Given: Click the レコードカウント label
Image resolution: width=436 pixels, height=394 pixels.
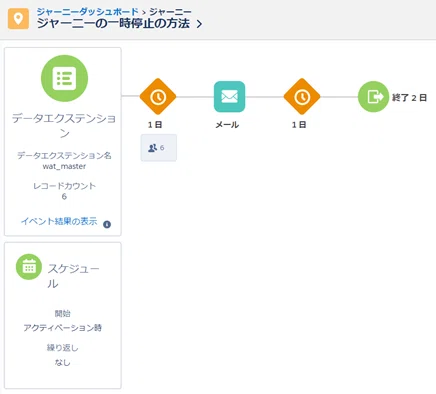Looking at the screenshot, I should [x=64, y=186].
